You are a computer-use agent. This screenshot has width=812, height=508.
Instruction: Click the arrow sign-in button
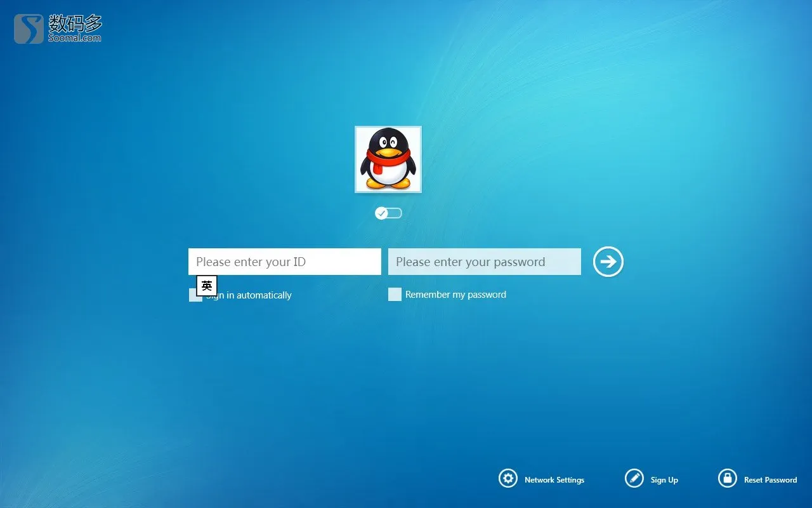click(x=608, y=262)
